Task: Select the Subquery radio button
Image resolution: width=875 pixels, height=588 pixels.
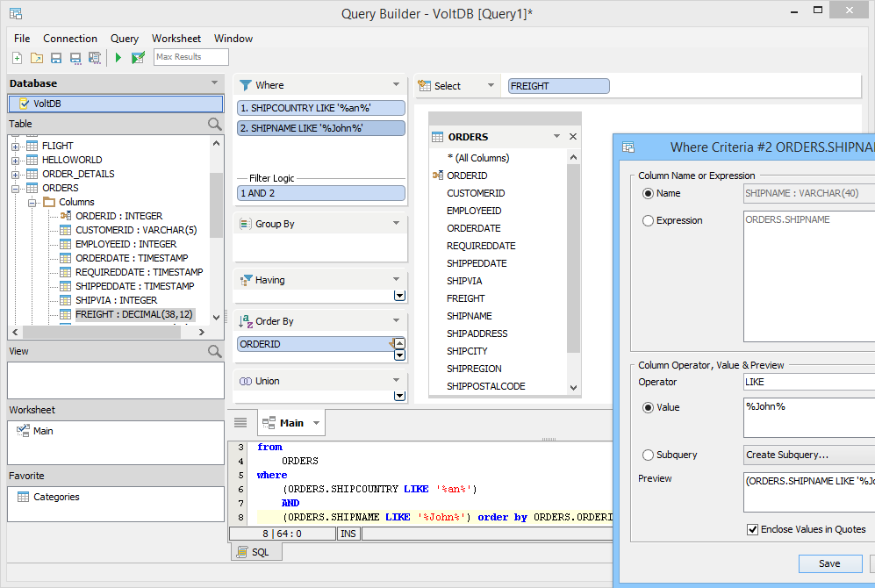Action: click(648, 455)
